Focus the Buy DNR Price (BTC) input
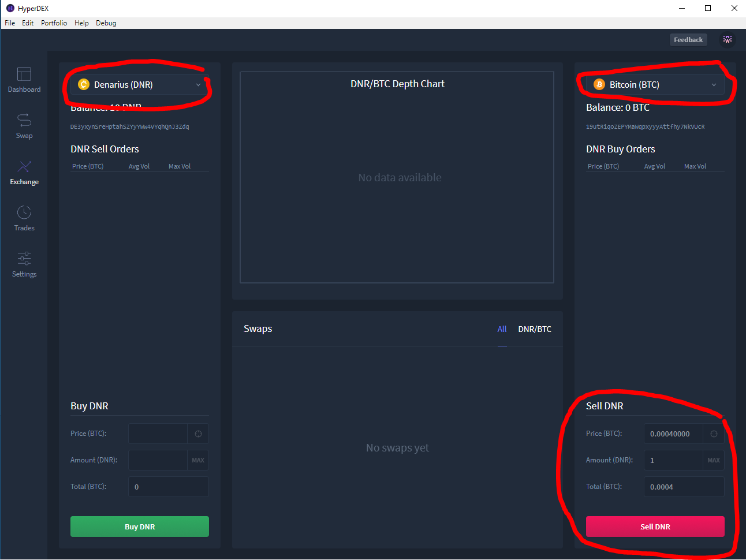Screen dimensions: 746x560 tap(158, 434)
